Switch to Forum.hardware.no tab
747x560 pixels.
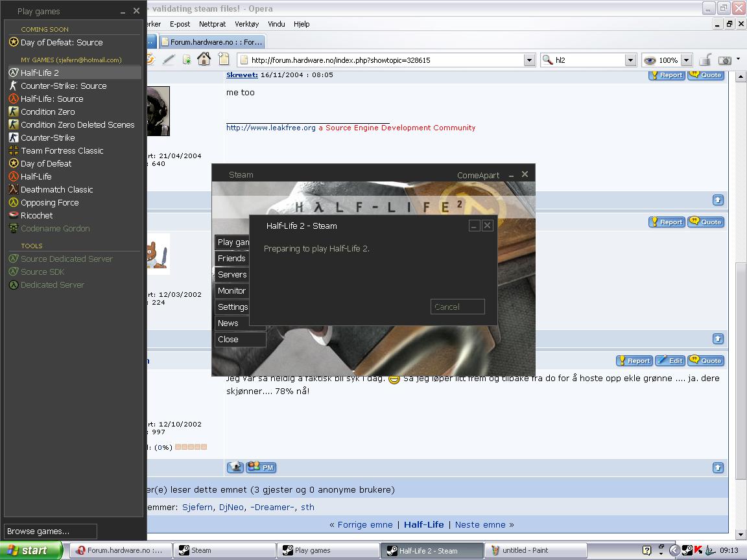tap(212, 42)
